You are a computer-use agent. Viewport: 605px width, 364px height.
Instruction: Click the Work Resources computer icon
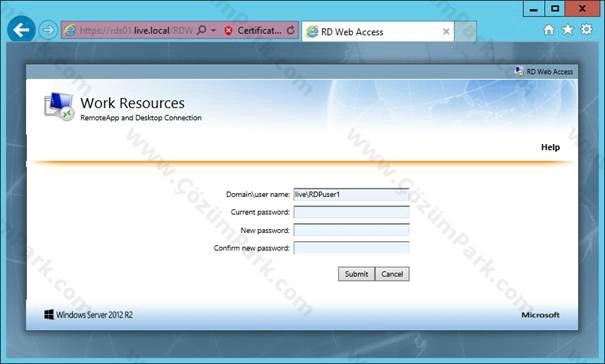pos(59,107)
